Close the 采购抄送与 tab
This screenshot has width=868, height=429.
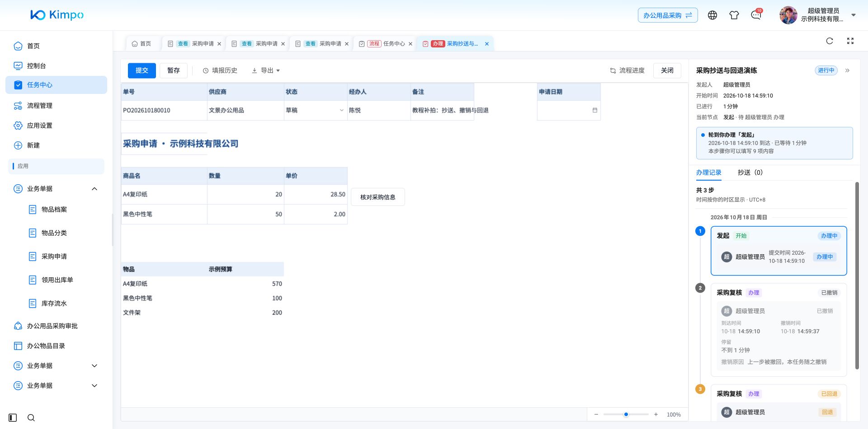[487, 44]
